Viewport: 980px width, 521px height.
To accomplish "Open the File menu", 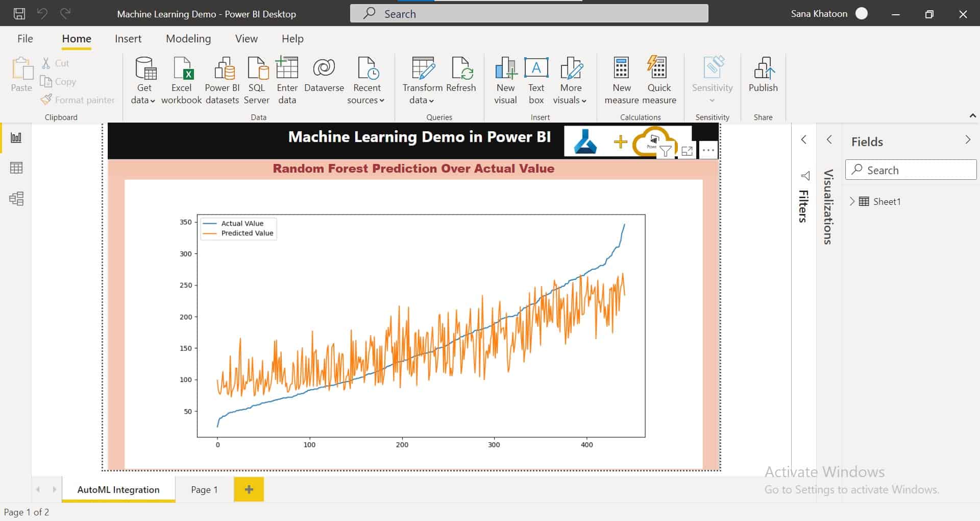I will 25,39.
